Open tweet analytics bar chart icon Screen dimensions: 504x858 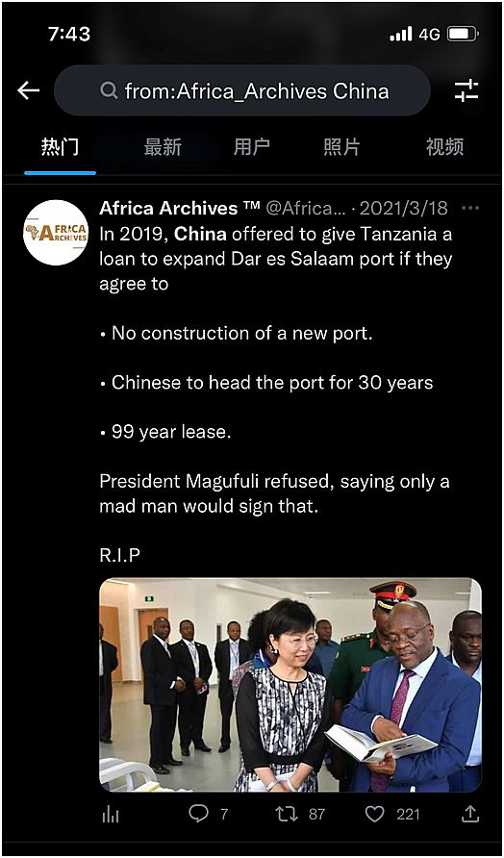click(x=111, y=816)
